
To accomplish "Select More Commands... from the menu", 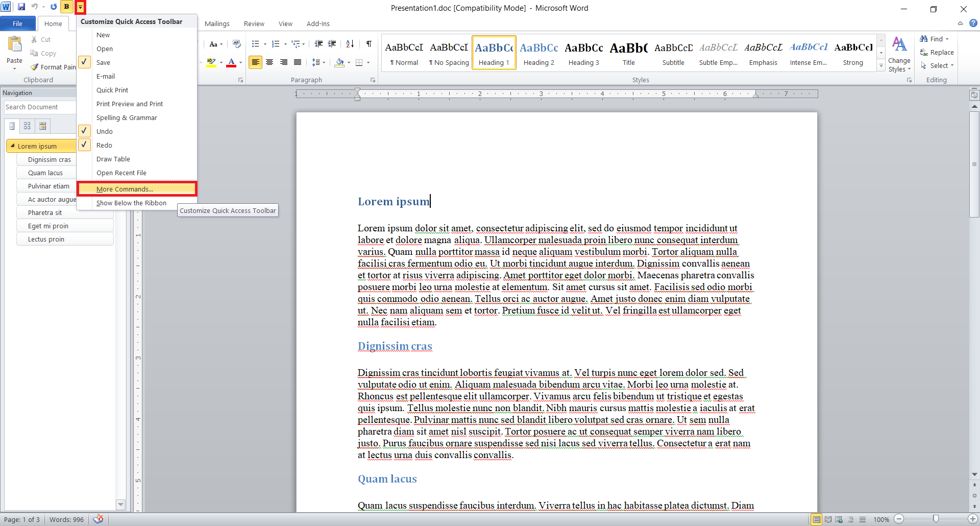I will [125, 189].
